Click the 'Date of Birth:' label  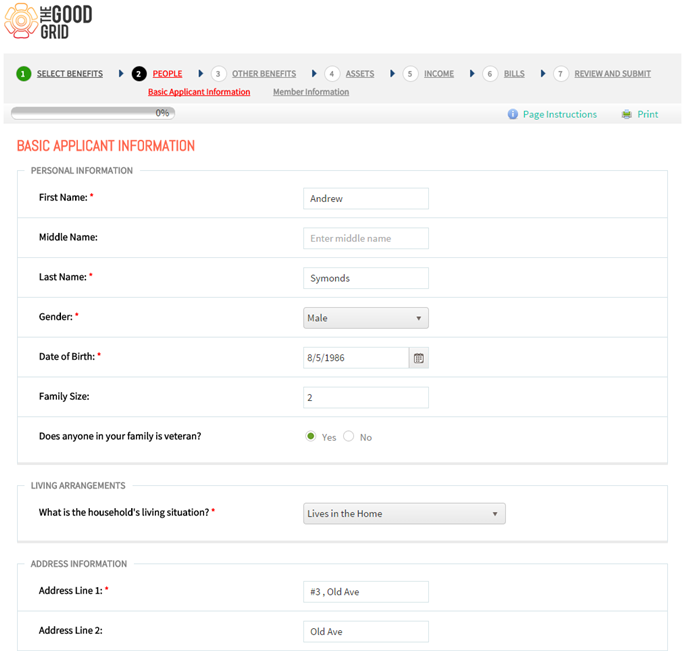67,356
